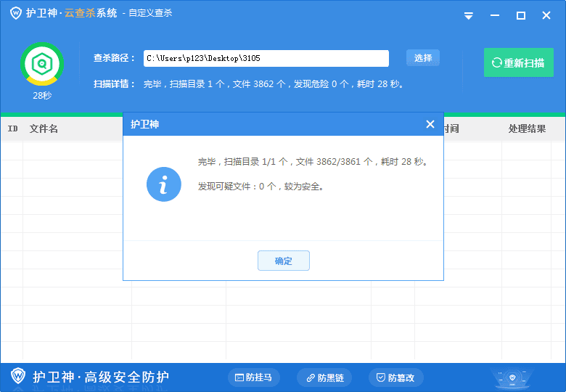566x392 pixels.
Task: Click the 文件名 column header
Action: pos(44,128)
